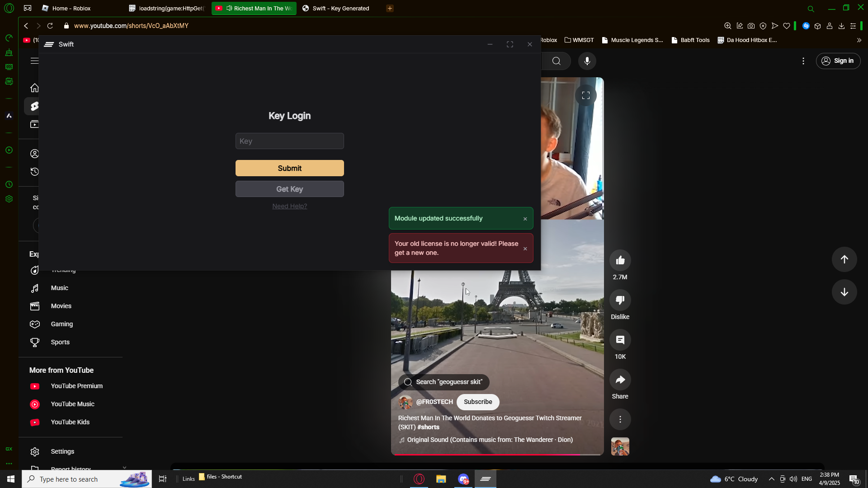Screen dimensions: 868x488
Task: Open Easy Setup sliders icon
Action: tap(853, 26)
